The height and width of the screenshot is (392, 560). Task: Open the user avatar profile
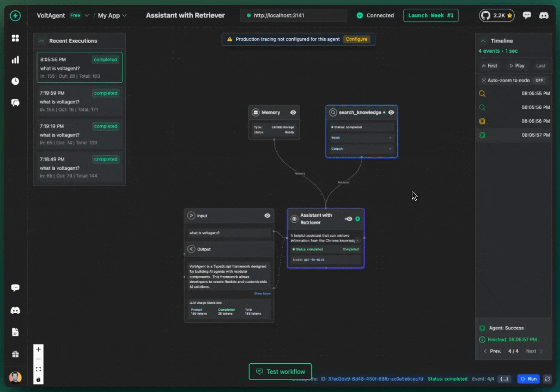(x=15, y=377)
